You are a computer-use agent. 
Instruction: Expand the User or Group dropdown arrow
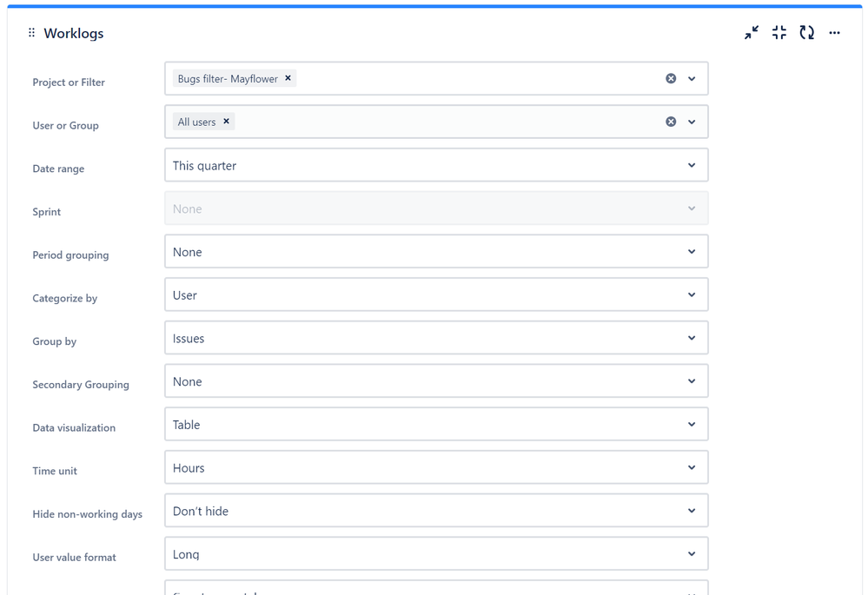click(692, 122)
